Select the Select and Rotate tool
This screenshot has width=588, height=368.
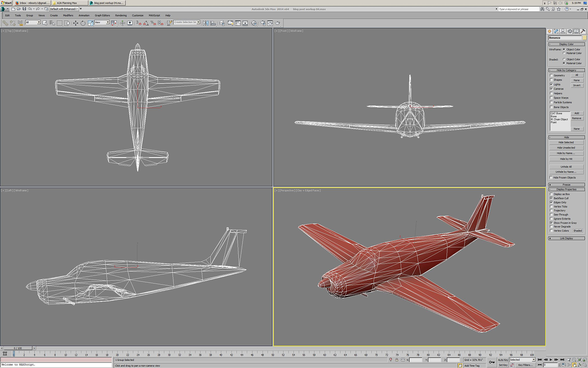click(83, 23)
